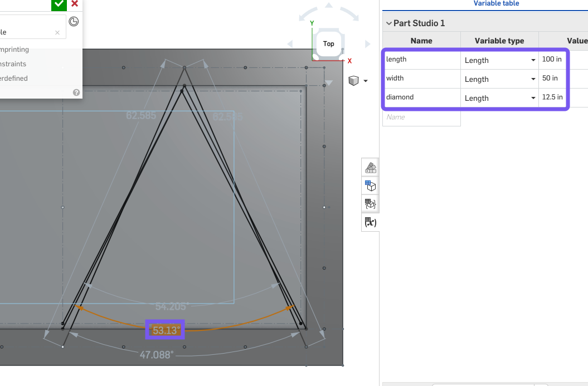The height and width of the screenshot is (386, 588).
Task: Click the clock icon beside the sketch field
Action: point(74,22)
